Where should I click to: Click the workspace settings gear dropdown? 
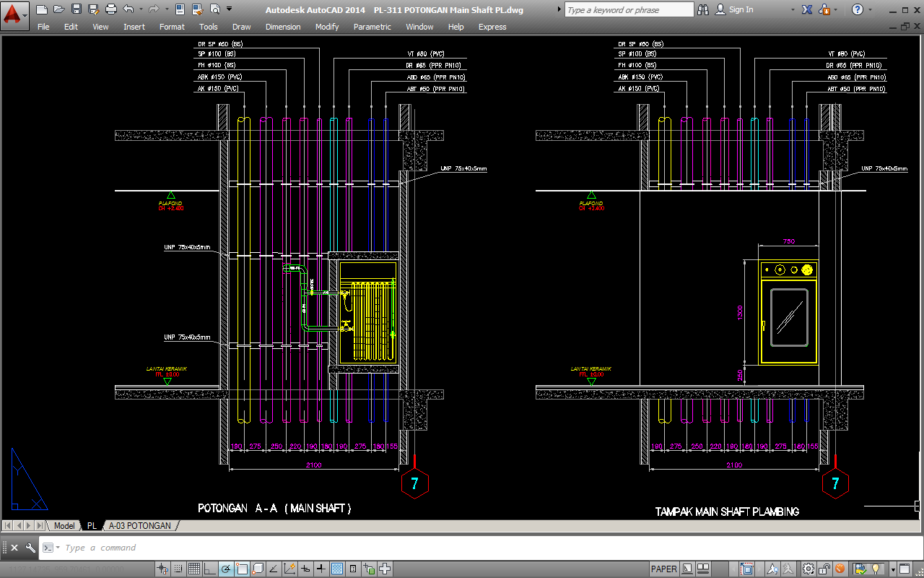(808, 569)
